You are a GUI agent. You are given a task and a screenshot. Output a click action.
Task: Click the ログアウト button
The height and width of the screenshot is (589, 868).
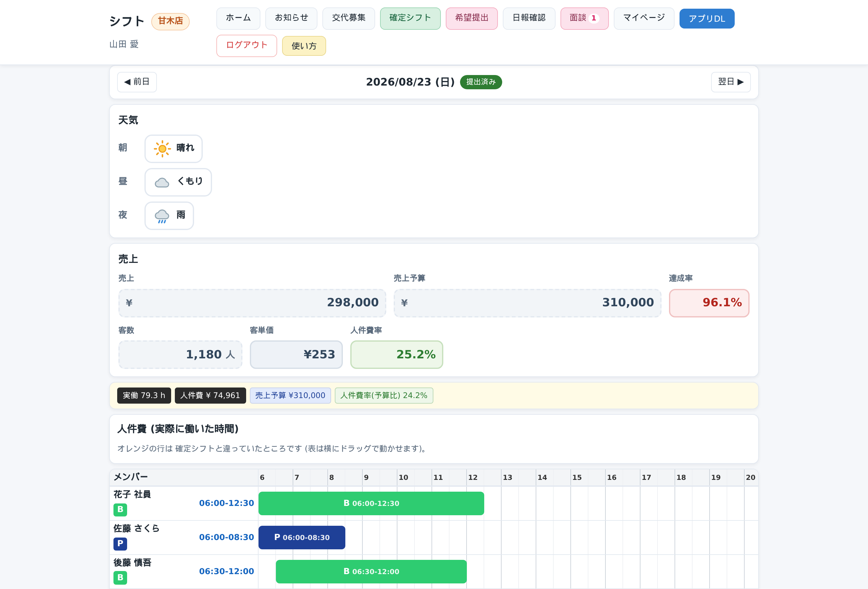pyautogui.click(x=246, y=46)
